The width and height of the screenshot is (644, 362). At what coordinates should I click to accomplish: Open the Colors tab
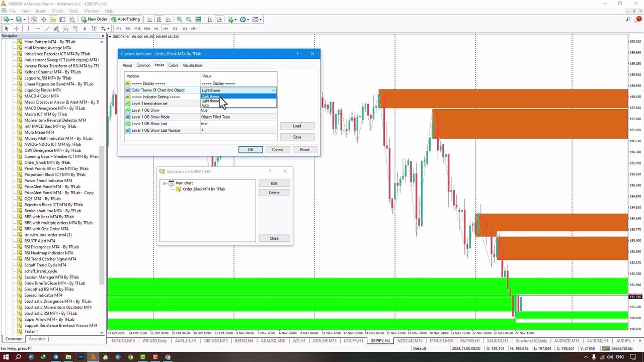click(173, 65)
